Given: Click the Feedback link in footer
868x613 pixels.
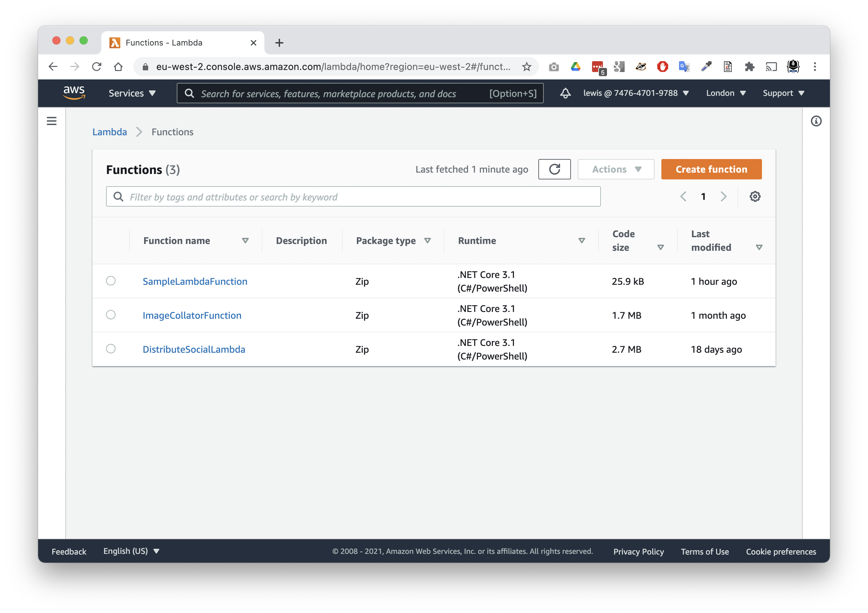Looking at the screenshot, I should point(69,551).
